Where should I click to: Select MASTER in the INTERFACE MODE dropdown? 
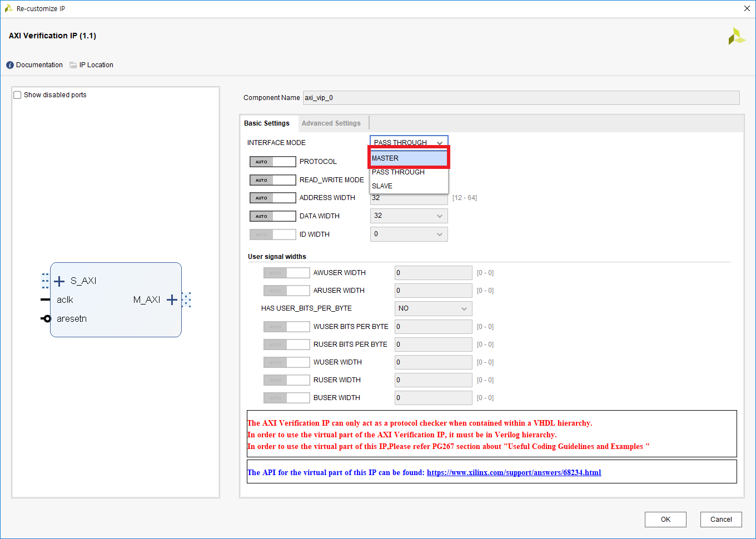pyautogui.click(x=409, y=158)
